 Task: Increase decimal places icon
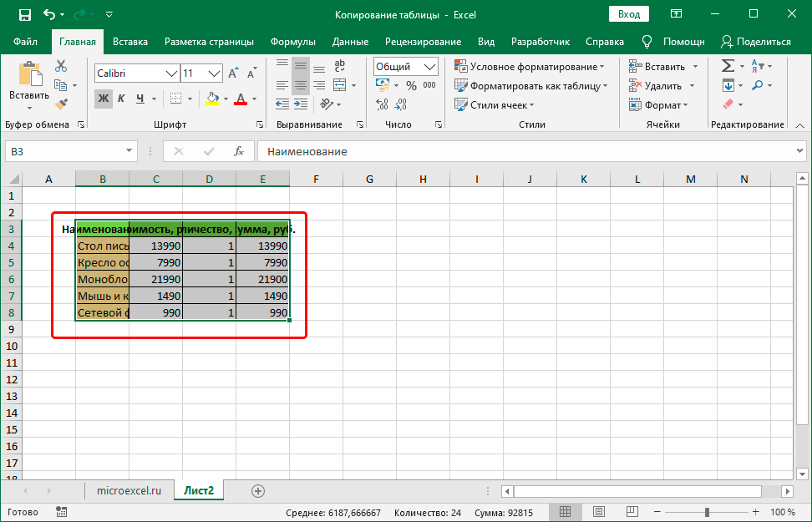pos(382,104)
